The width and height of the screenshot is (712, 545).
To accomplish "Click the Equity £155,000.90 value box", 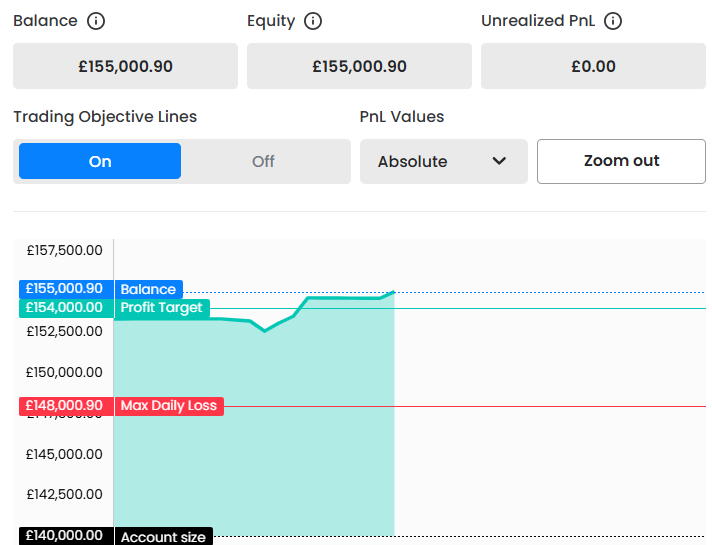I will [359, 67].
